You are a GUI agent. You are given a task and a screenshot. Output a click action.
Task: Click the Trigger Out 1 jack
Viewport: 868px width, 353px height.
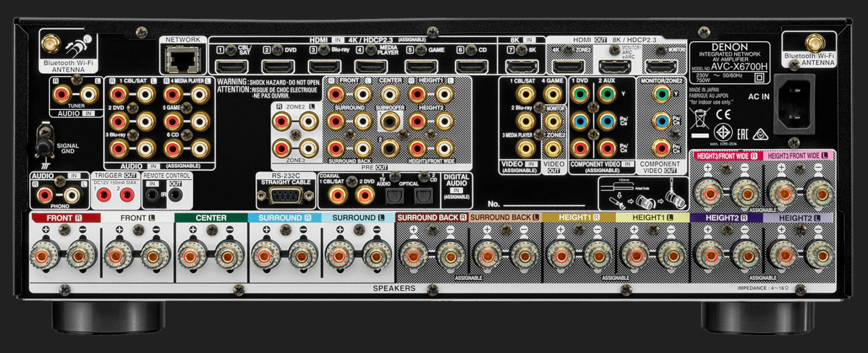point(104,195)
